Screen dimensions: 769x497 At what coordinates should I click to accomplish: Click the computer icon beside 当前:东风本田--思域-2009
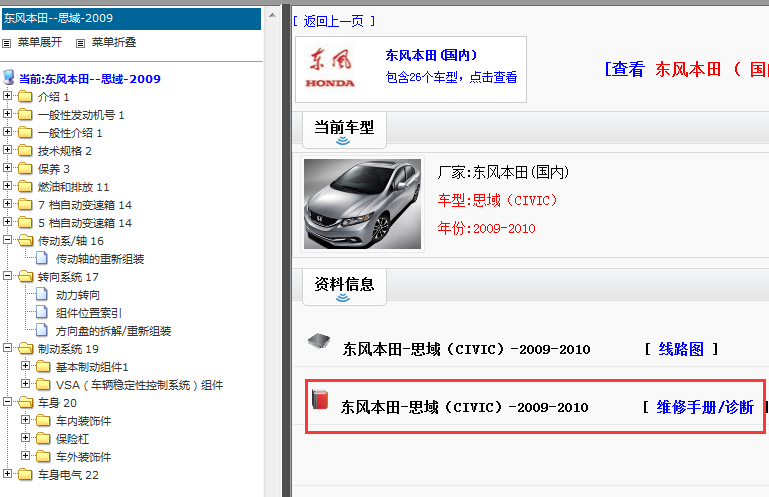tap(8, 77)
